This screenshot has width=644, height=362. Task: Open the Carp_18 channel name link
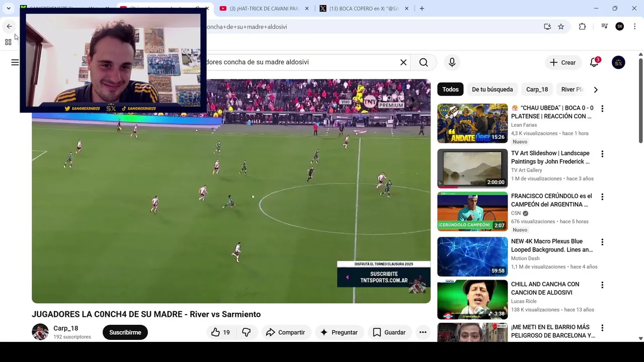point(66,328)
